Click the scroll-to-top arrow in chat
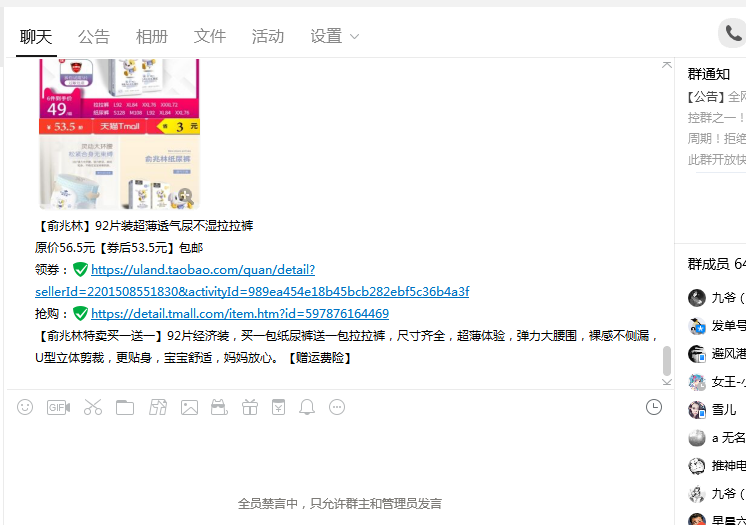The image size is (746, 525). click(667, 65)
